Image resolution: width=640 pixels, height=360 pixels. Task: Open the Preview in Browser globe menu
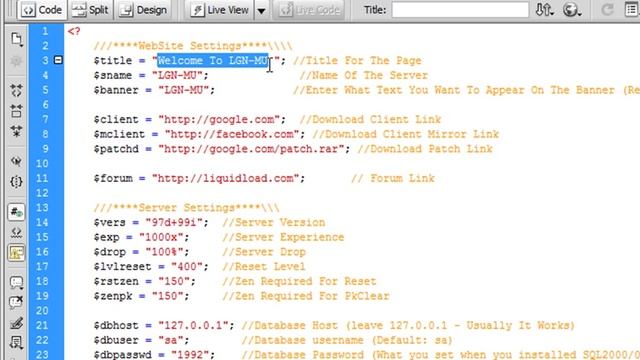(x=572, y=10)
